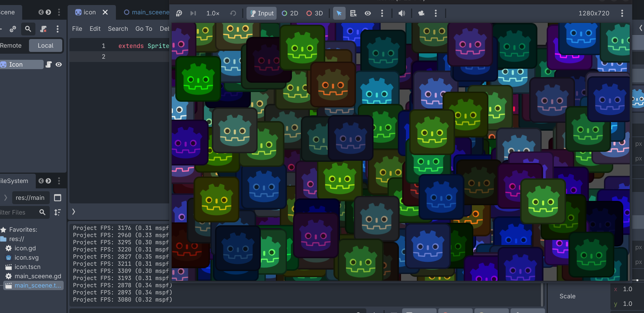Click the res://main path field
The height and width of the screenshot is (313, 644).
coord(31,198)
